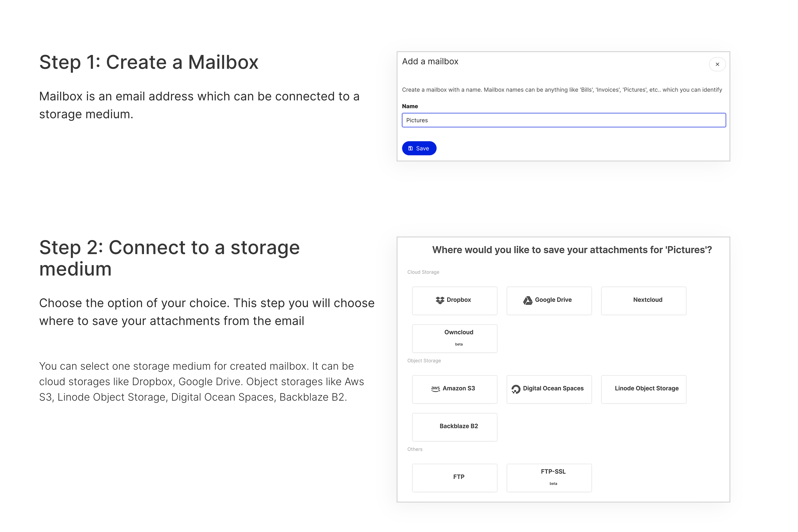Click the Google Drive triangle icon
Screen dimensions: 798x532
tap(527, 300)
